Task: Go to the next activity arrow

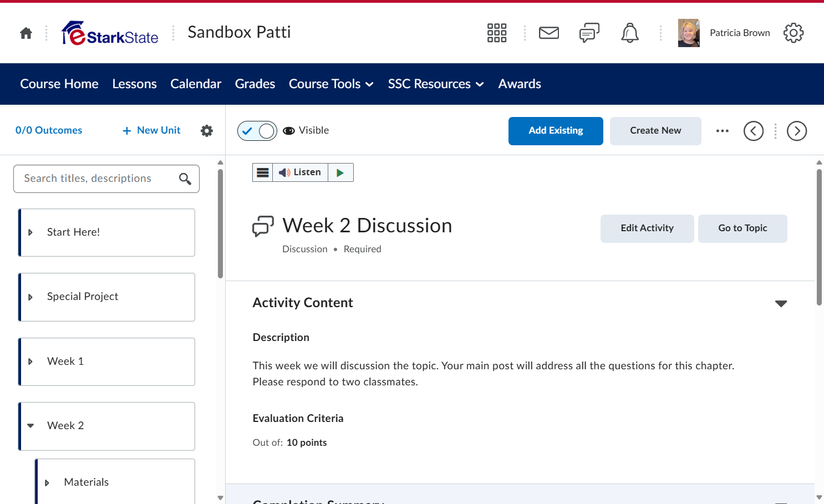Action: (797, 131)
